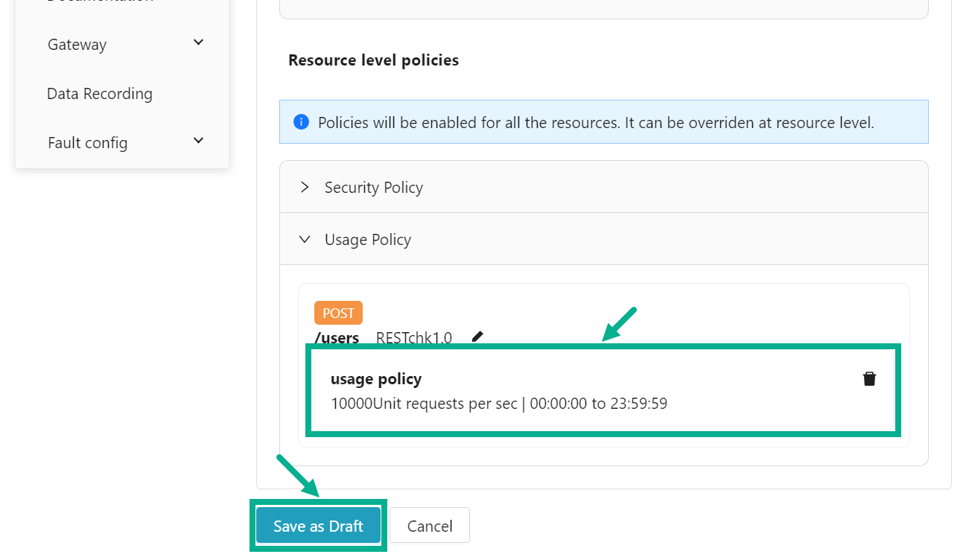The height and width of the screenshot is (560, 966).
Task: Click the Security Policy header label
Action: [374, 188]
